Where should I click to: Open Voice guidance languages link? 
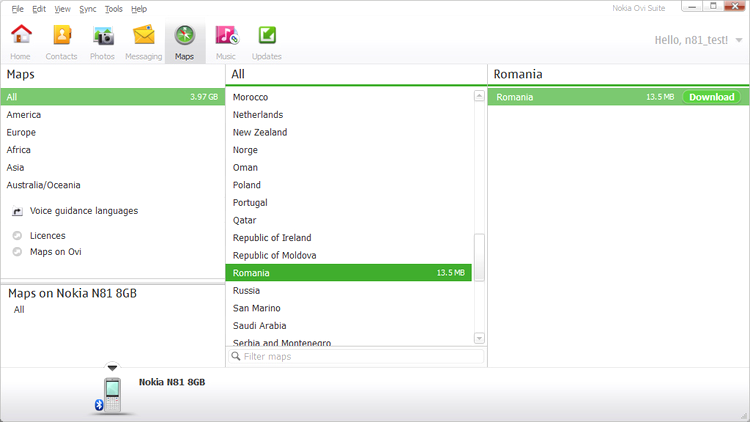point(84,211)
